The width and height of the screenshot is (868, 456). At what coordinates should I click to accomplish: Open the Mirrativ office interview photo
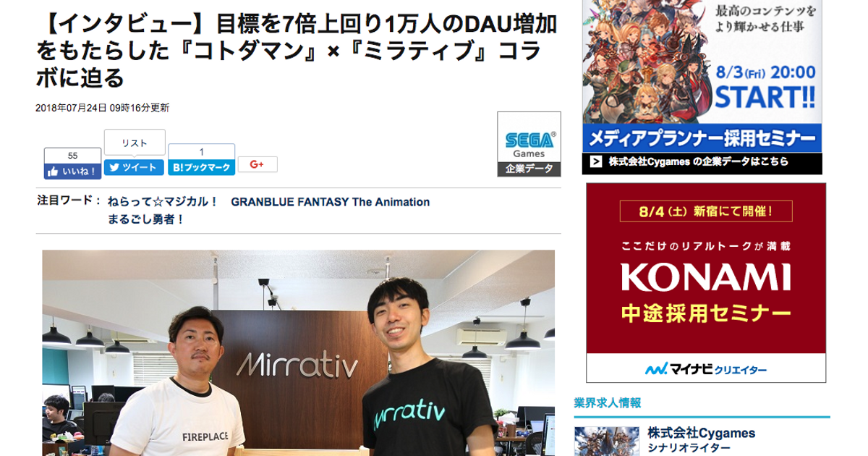tap(299, 353)
